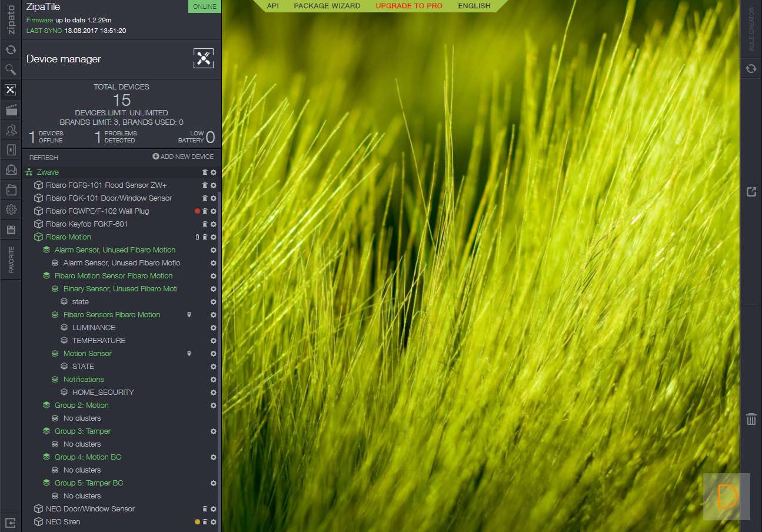Open the settings gear in left sidebar
This screenshot has height=532, width=762.
pos(11,210)
